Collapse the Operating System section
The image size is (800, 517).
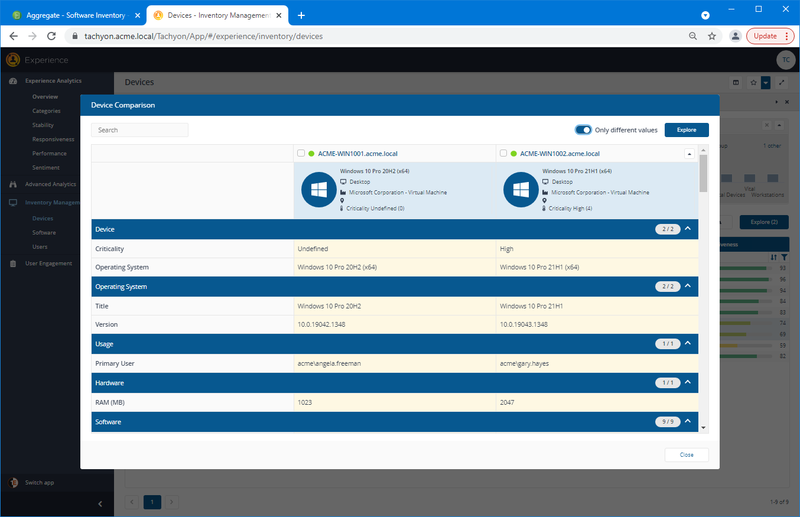coord(688,286)
